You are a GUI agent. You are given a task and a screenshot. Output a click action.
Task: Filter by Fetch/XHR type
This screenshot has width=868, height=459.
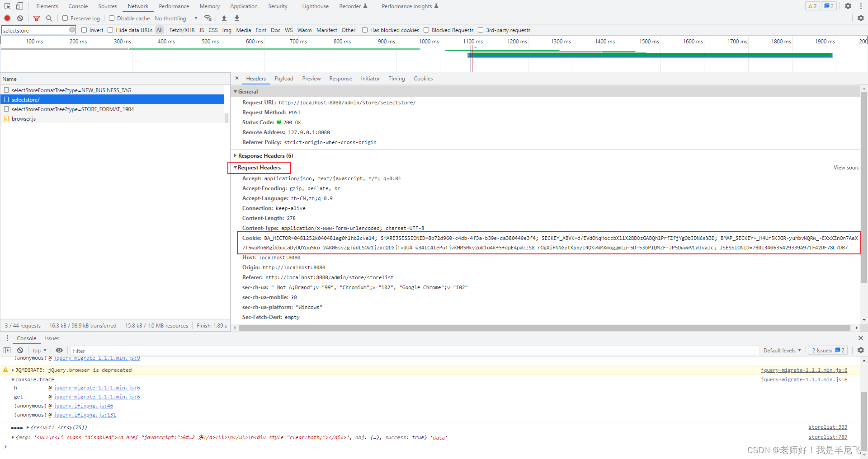pos(182,30)
